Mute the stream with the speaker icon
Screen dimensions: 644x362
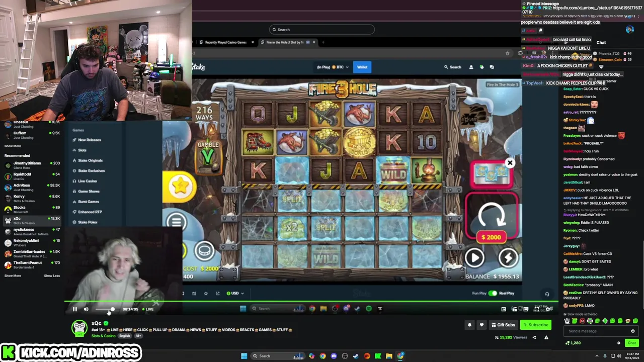[86, 309]
